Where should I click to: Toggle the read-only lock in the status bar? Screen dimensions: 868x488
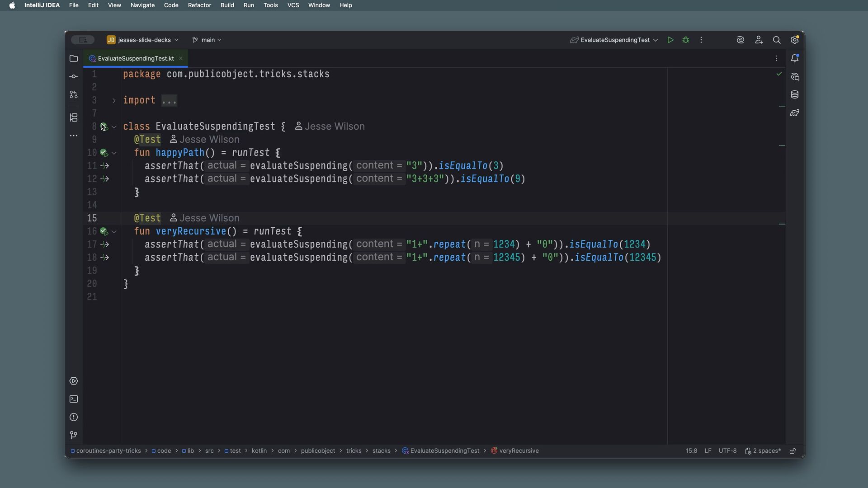793,451
